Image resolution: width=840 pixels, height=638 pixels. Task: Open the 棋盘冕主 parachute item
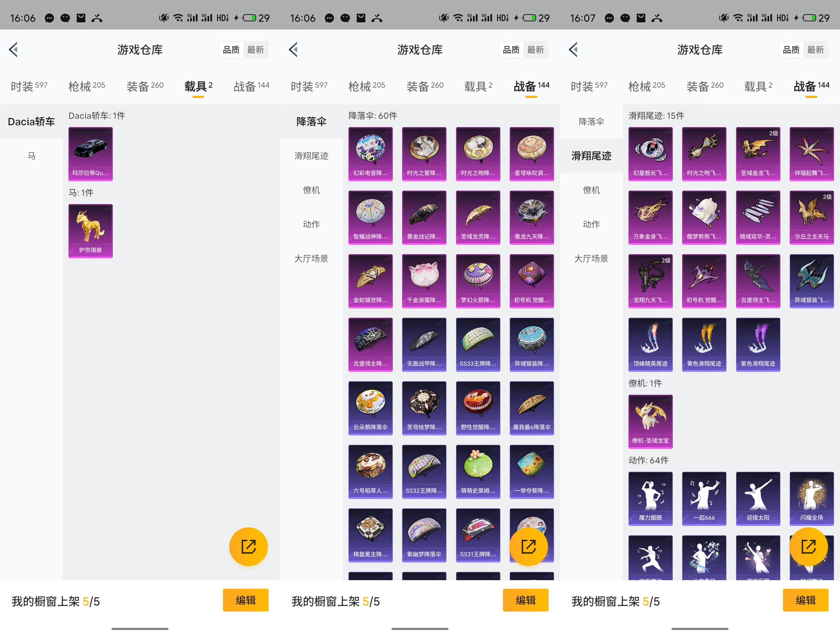click(x=370, y=535)
